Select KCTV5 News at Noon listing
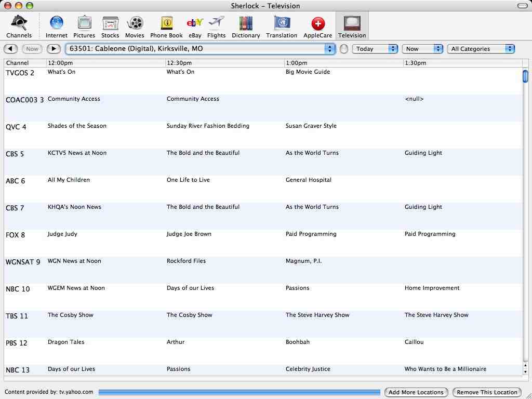The width and height of the screenshot is (532, 399). pos(77,153)
